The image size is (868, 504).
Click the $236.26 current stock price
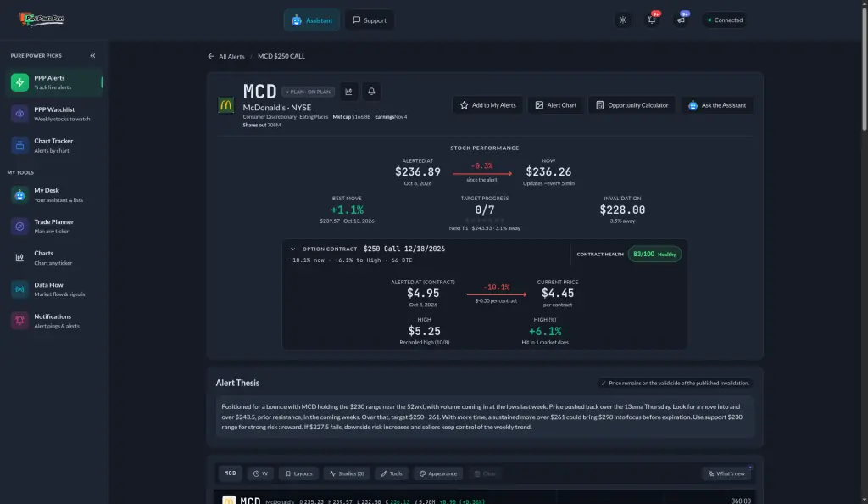tap(548, 171)
